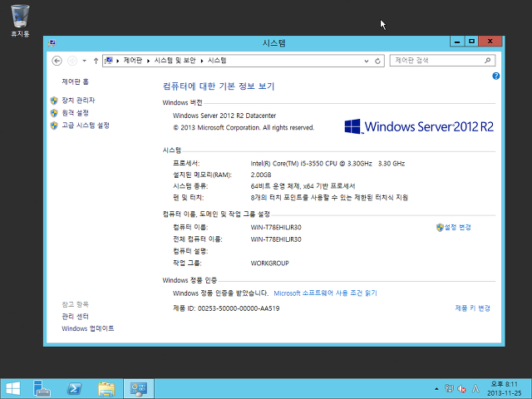The height and width of the screenshot is (399, 532).
Task: Click the shield icon beside 장치 관리자
Action: point(54,101)
